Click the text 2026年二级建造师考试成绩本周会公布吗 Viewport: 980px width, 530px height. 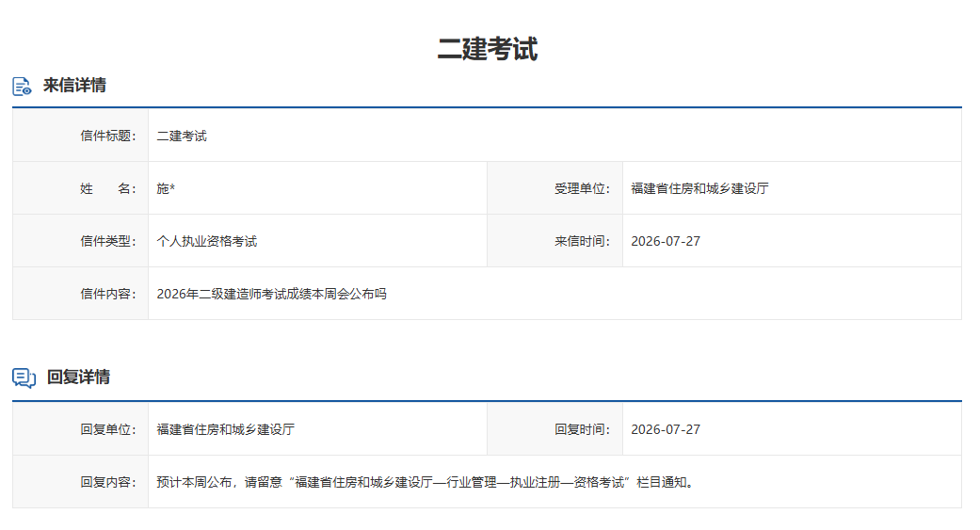(271, 294)
